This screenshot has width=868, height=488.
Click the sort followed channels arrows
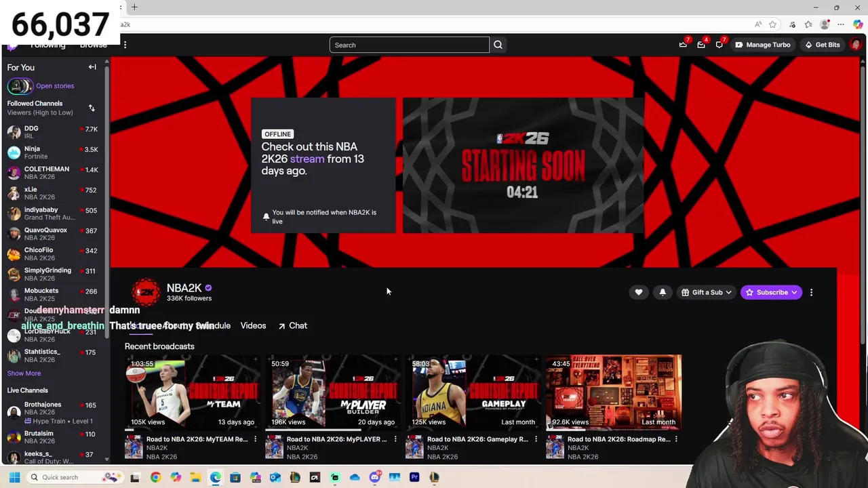pos(92,108)
